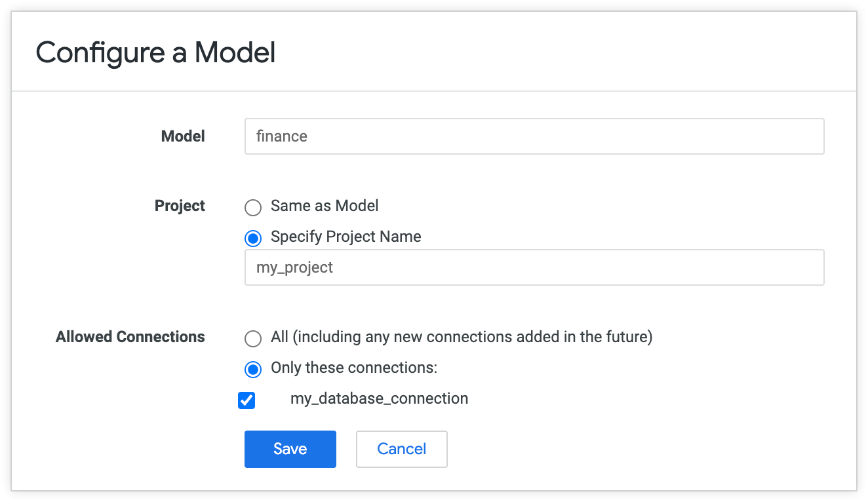Click the Allowed Connections label

[x=130, y=337]
